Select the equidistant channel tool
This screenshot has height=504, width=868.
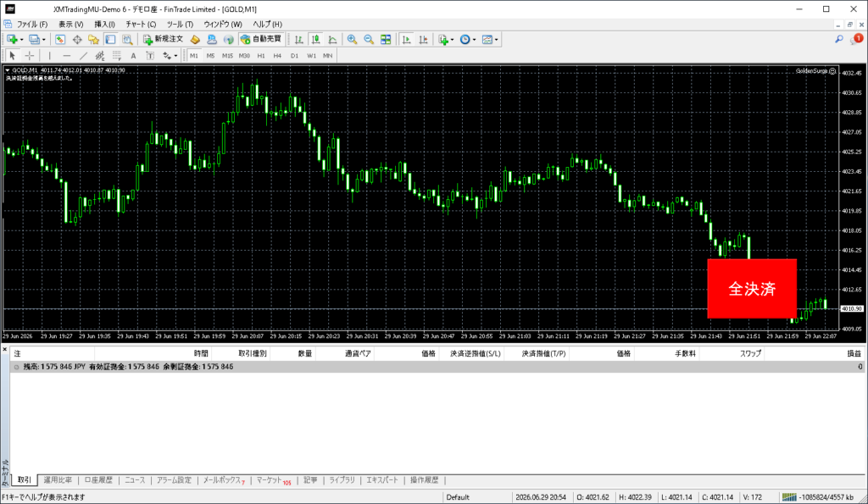pyautogui.click(x=100, y=55)
